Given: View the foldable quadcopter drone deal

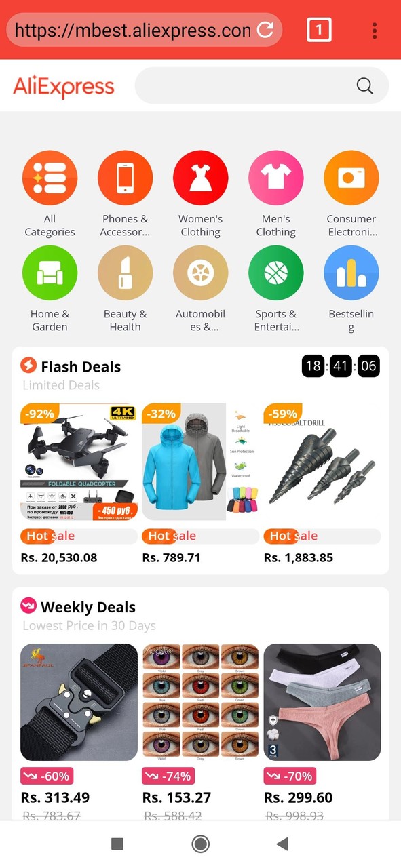Looking at the screenshot, I should pos(79,462).
